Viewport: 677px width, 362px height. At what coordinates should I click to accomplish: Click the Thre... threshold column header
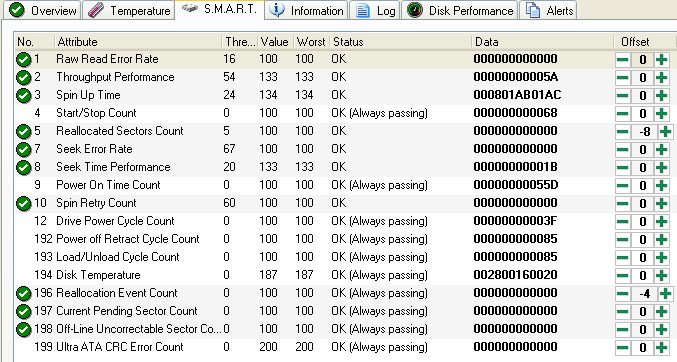[240, 42]
